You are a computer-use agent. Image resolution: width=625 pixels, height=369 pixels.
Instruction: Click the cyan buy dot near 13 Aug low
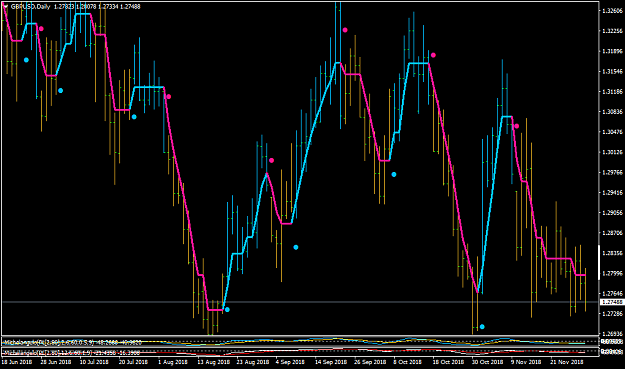coord(227,310)
